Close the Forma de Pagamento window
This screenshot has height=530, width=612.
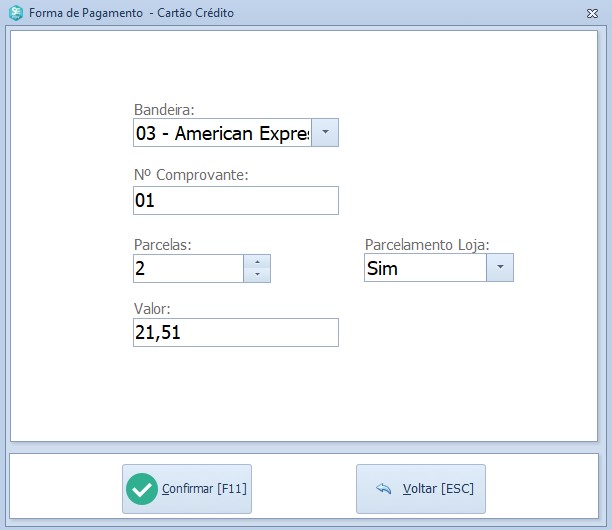tap(592, 14)
